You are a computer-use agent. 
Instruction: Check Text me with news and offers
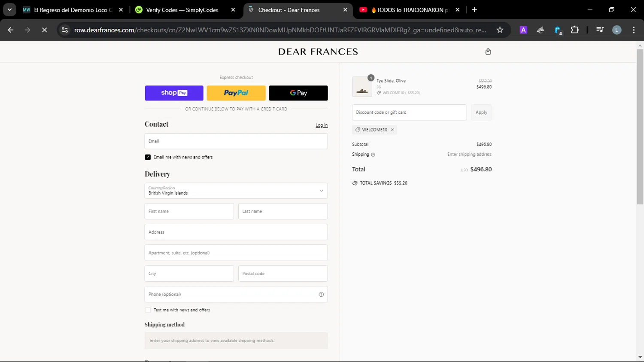[148, 310]
